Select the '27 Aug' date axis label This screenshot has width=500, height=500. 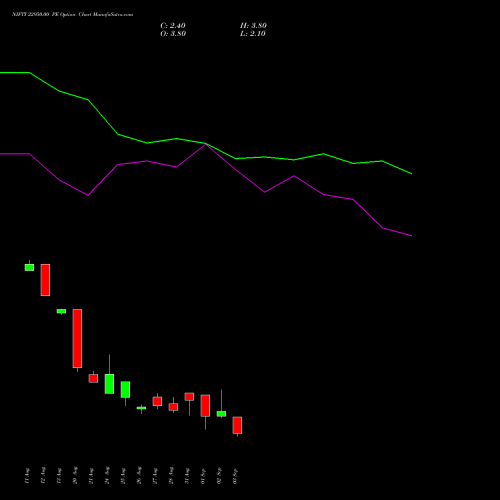coord(155,476)
